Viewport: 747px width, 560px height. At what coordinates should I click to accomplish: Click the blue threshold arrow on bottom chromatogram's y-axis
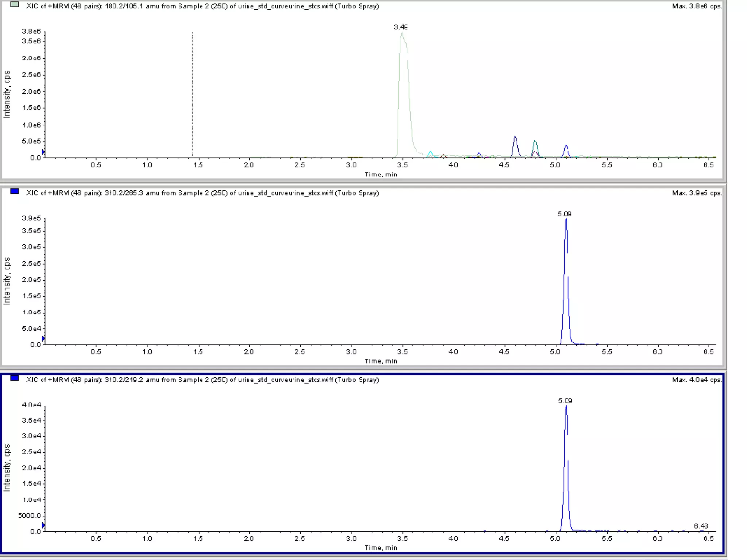coord(43,526)
